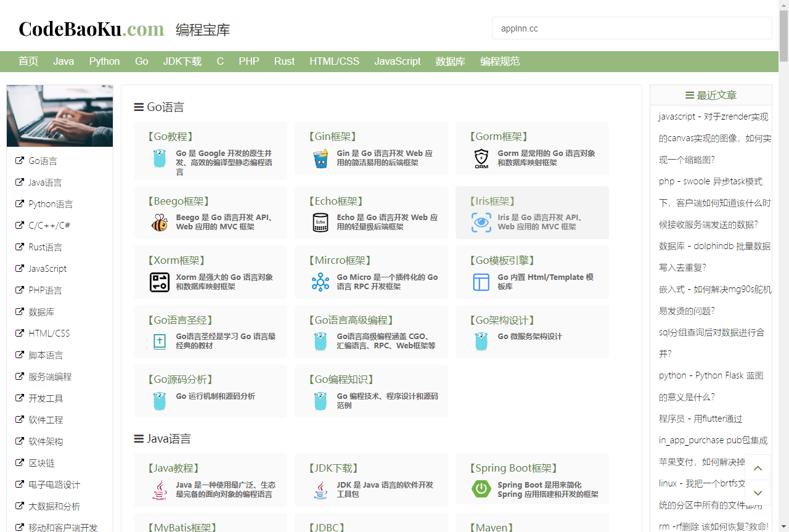Click the Beego bee icon

click(160, 222)
